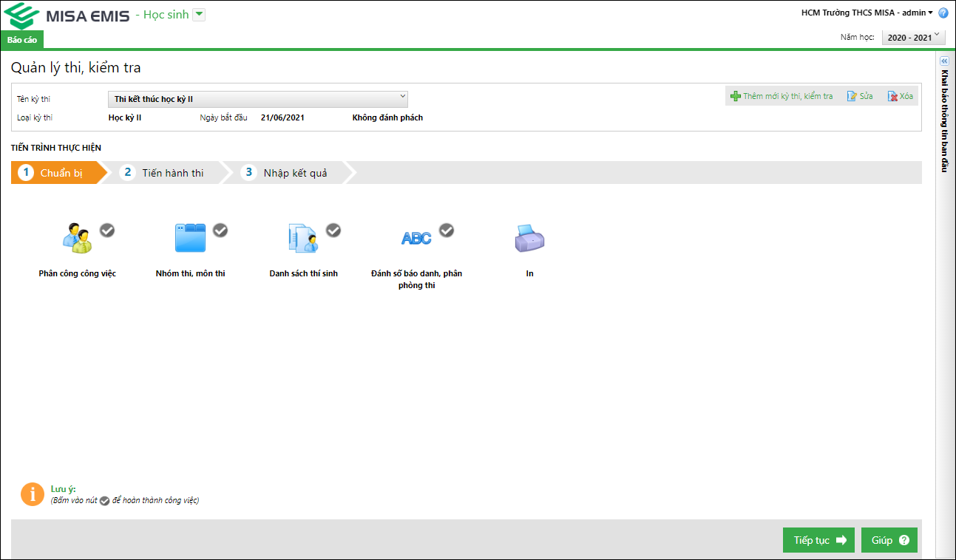The height and width of the screenshot is (560, 956).
Task: Click the Đánh số báo danh, phân phòng thi label
Action: point(416,279)
